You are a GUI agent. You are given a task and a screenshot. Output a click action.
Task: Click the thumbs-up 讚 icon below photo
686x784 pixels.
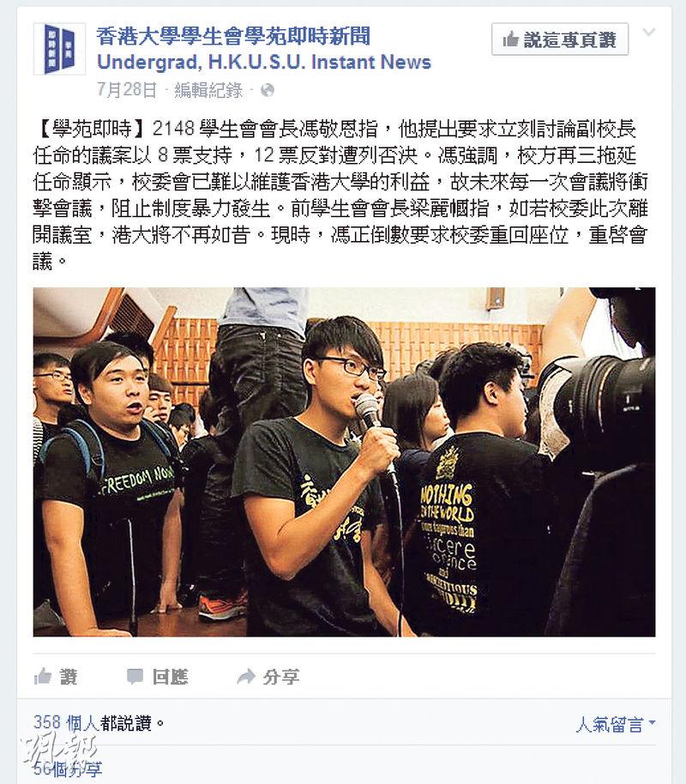(43, 677)
